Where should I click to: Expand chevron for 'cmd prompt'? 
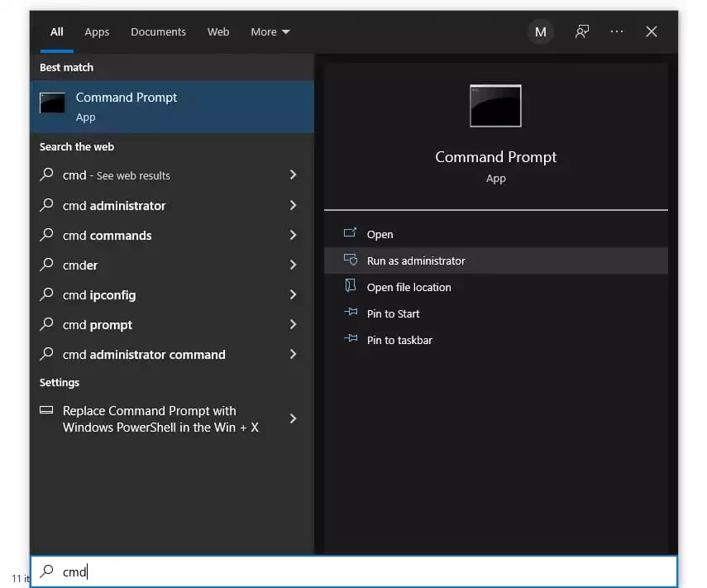tap(293, 325)
